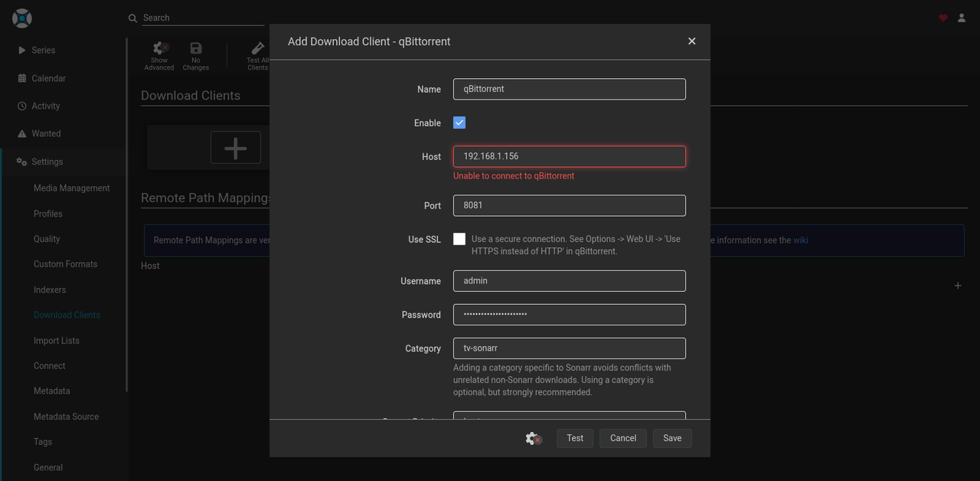Click the Search box at top
This screenshot has width=980, height=481.
click(204, 18)
